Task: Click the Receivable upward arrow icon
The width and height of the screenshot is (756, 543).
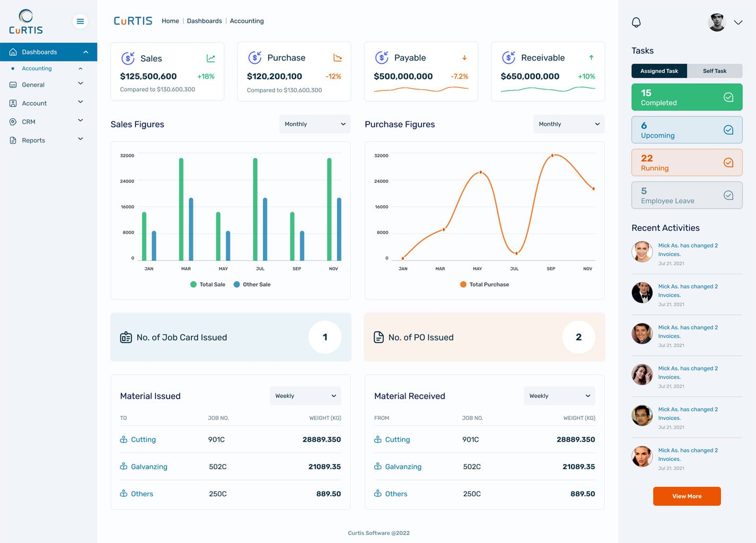Action: tap(591, 57)
